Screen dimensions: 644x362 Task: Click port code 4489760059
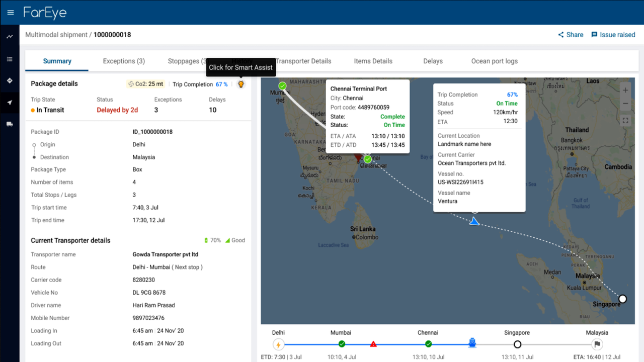(374, 107)
